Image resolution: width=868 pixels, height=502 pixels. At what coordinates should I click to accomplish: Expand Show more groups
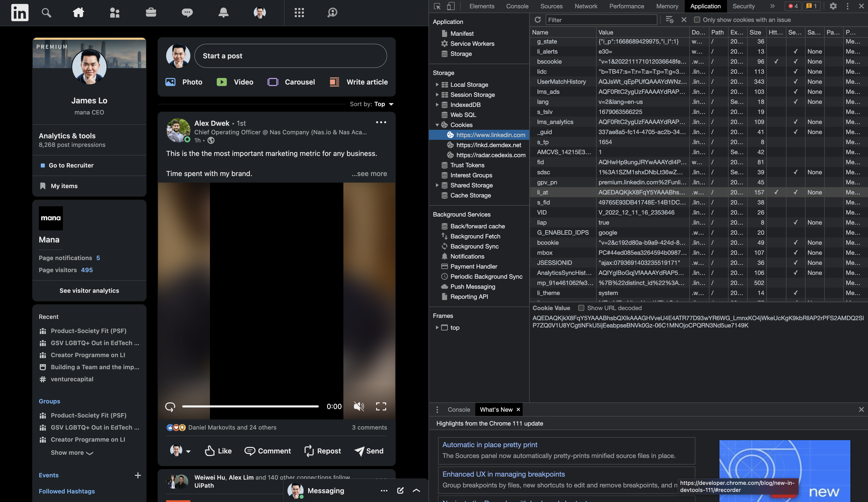coord(72,453)
